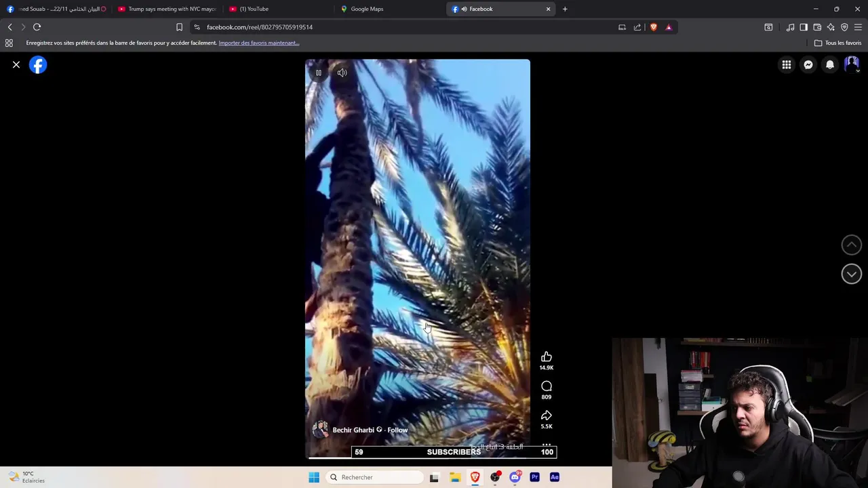The width and height of the screenshot is (868, 488).
Task: Click the Rechercher taskbar search box
Action: pyautogui.click(x=375, y=477)
